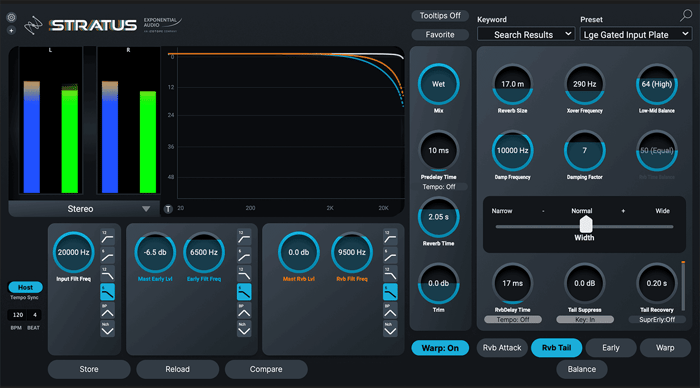Switch to the Rvb Attack tab
Image resolution: width=700 pixels, height=388 pixels.
pyautogui.click(x=502, y=348)
